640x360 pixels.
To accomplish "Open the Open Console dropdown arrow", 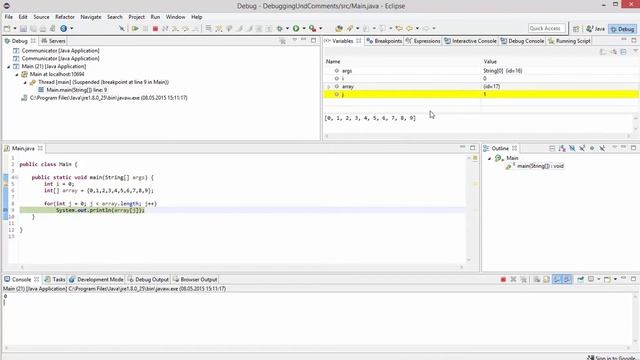I will pyautogui.click(x=615, y=280).
